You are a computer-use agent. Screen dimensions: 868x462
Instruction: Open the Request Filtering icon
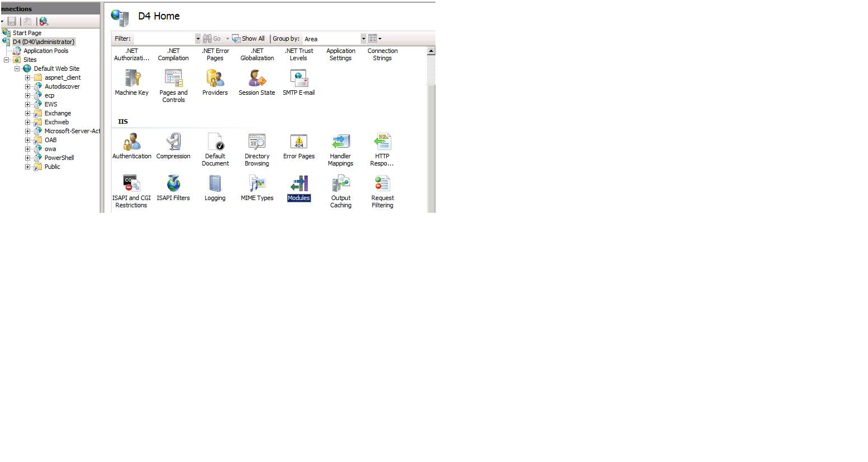(x=382, y=184)
